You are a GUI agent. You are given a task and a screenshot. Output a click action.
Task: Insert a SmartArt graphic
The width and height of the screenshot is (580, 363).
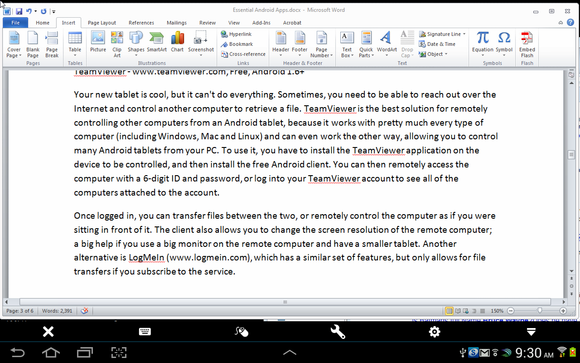pyautogui.click(x=156, y=41)
